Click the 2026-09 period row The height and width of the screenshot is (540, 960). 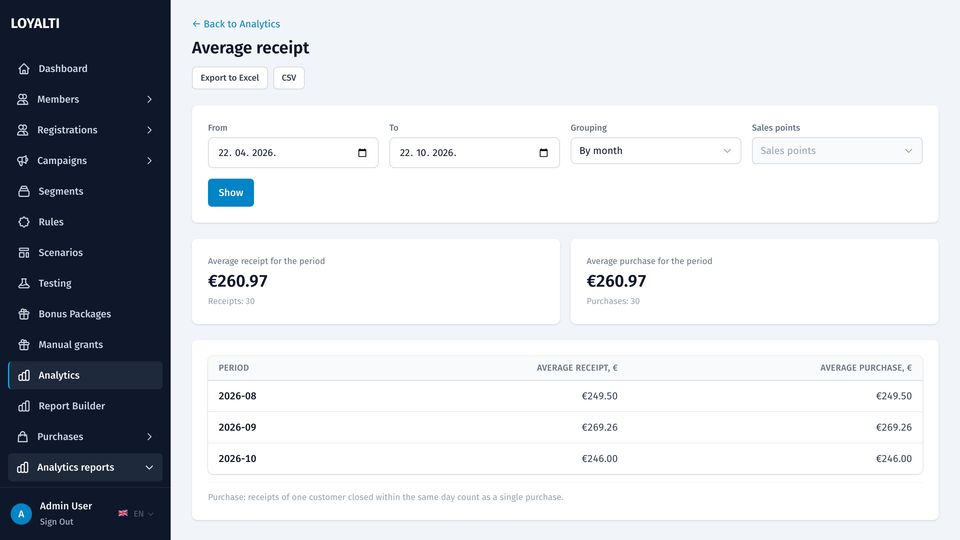tap(564, 427)
